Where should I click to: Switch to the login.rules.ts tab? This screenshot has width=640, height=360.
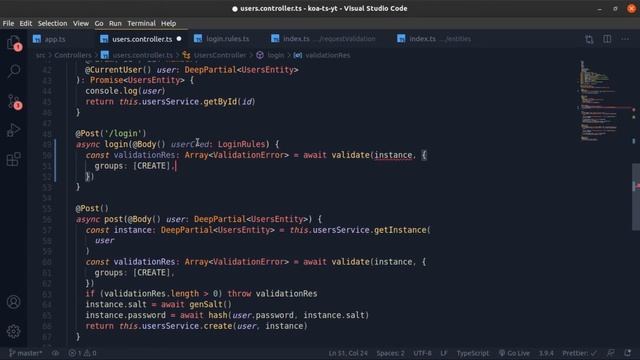tap(227, 39)
